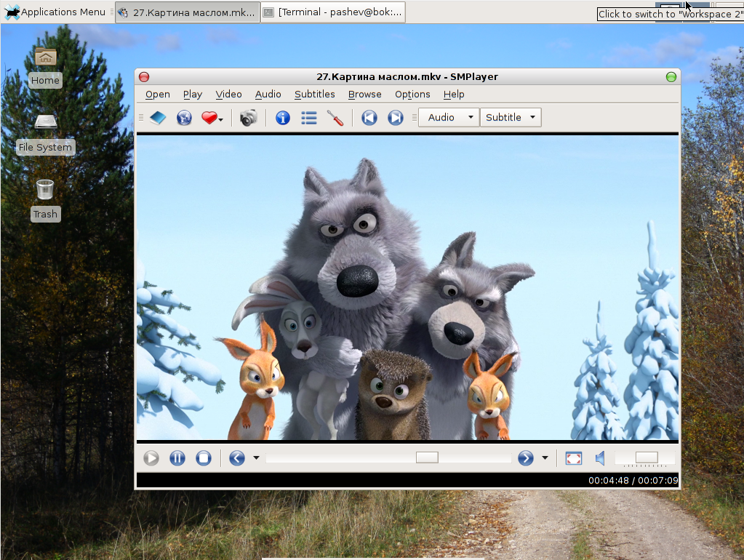This screenshot has height=560, width=744.
Task: Open the Browse menu
Action: tap(365, 94)
